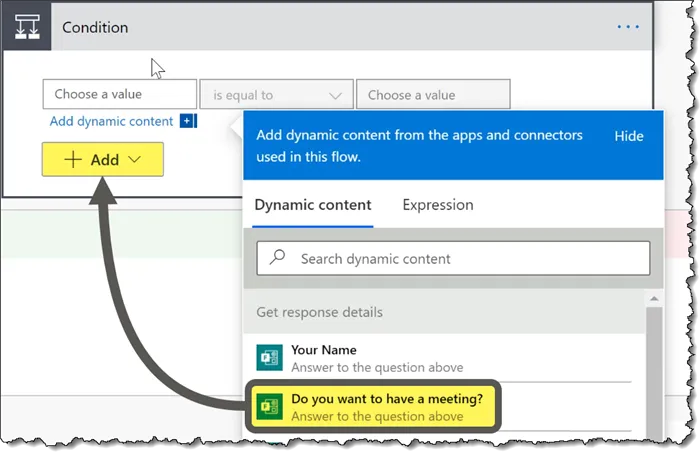The width and height of the screenshot is (700, 452).
Task: Select 'Do you want to have a meeting?'
Action: coord(386,407)
